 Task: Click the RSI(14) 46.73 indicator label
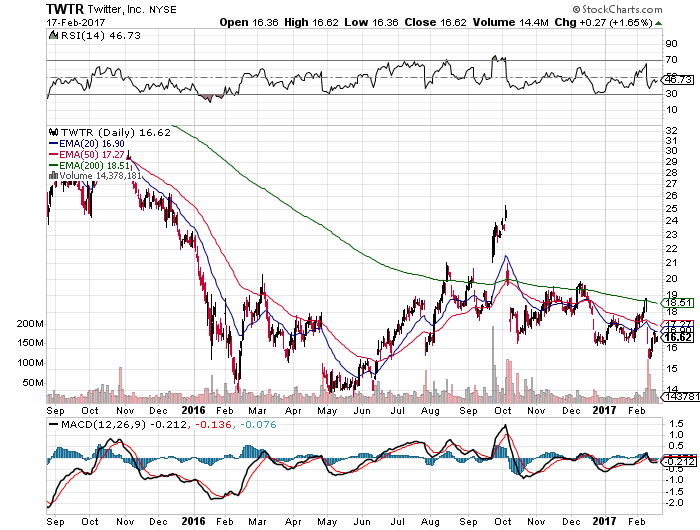point(100,35)
